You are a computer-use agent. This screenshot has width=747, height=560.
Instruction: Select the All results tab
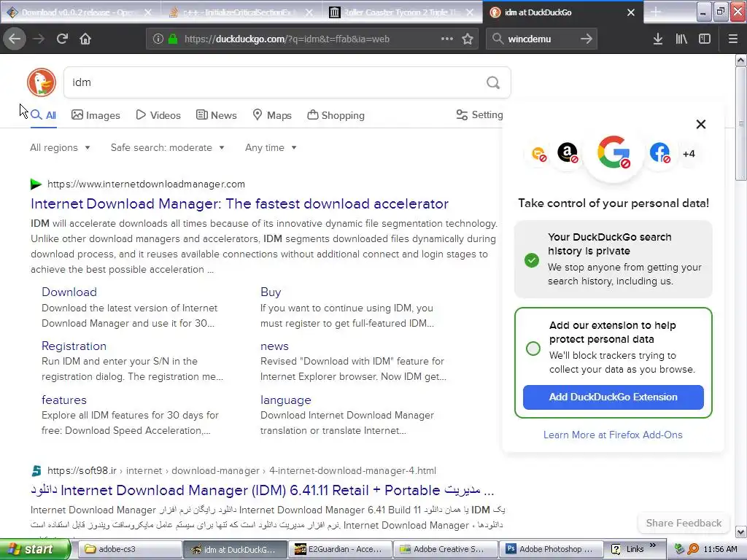(43, 115)
